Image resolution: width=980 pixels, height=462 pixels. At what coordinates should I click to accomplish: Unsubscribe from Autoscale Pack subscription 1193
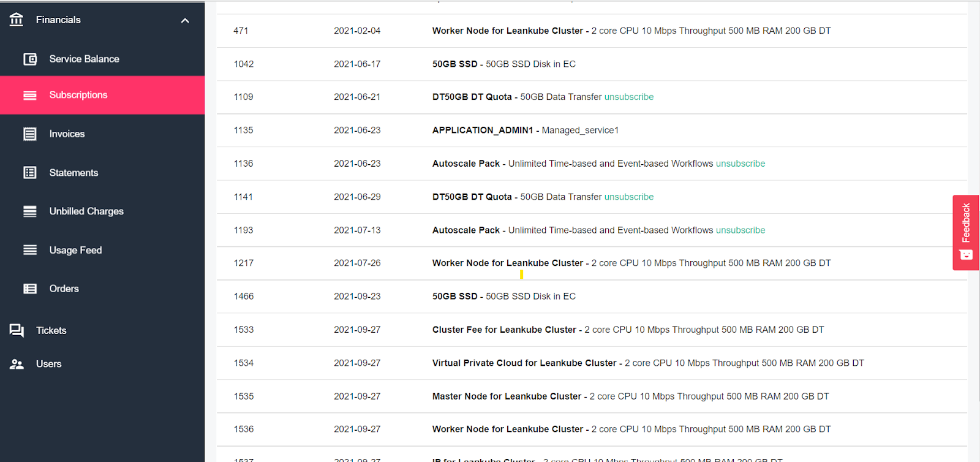click(x=741, y=230)
